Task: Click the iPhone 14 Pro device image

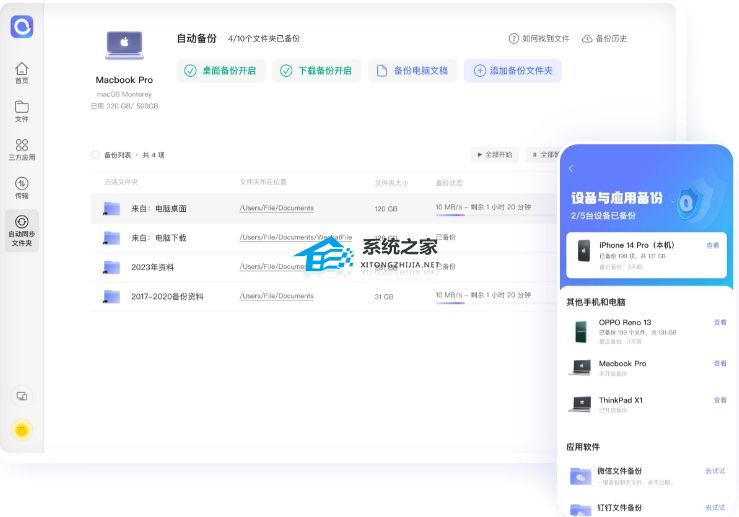Action: click(x=583, y=250)
